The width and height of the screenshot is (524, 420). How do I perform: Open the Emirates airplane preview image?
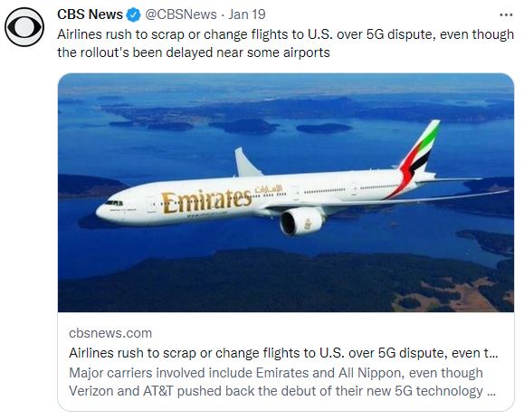click(286, 193)
